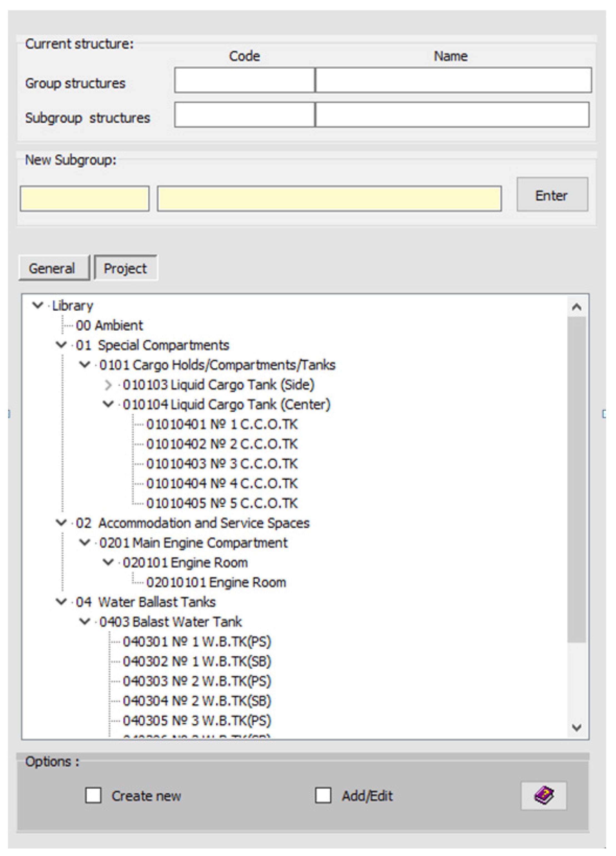616x856 pixels.
Task: Select 040302 № 1 W.B.TK(SB) item
Action: click(197, 661)
